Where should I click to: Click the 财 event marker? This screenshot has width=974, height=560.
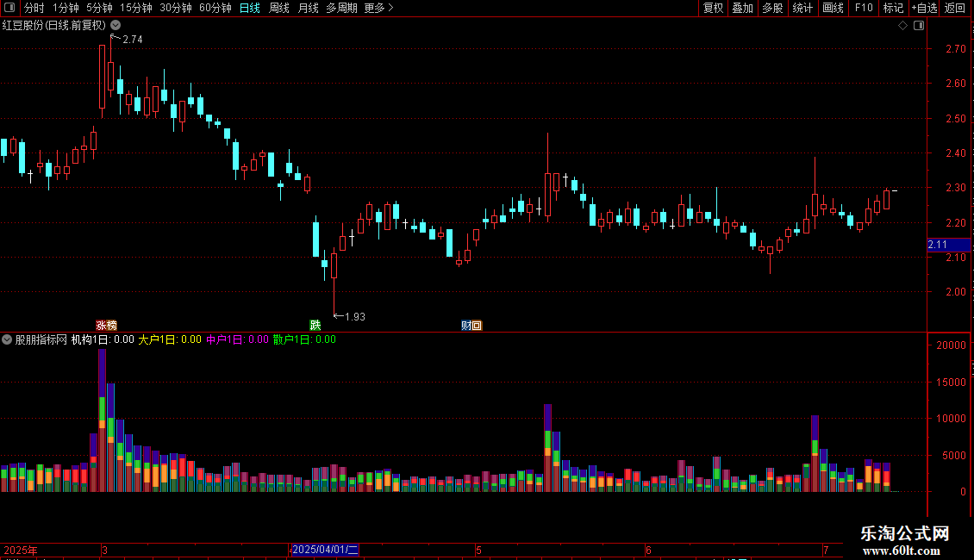click(465, 326)
